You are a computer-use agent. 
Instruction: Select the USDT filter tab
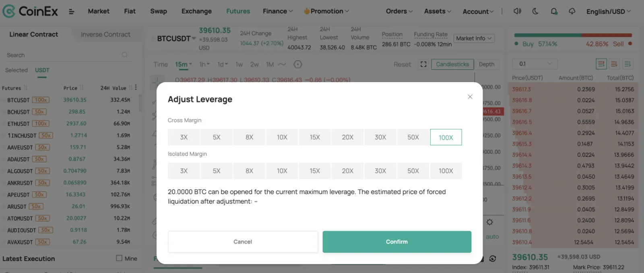click(42, 70)
